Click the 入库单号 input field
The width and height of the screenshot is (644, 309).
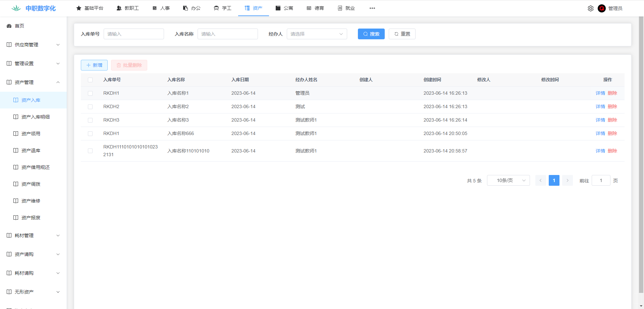133,34
